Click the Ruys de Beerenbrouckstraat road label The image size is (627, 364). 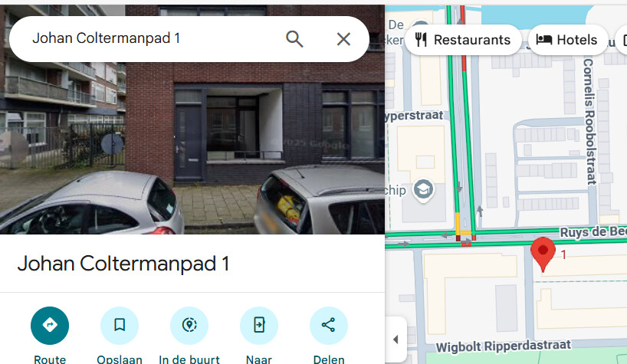pyautogui.click(x=593, y=232)
